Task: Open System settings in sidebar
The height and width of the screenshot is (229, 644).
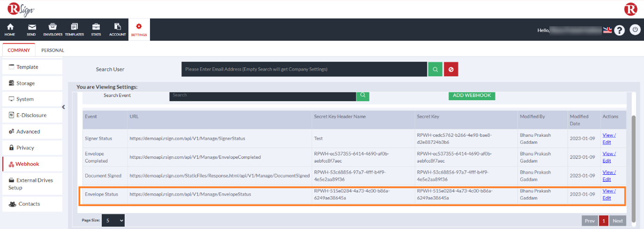Action: (32, 99)
